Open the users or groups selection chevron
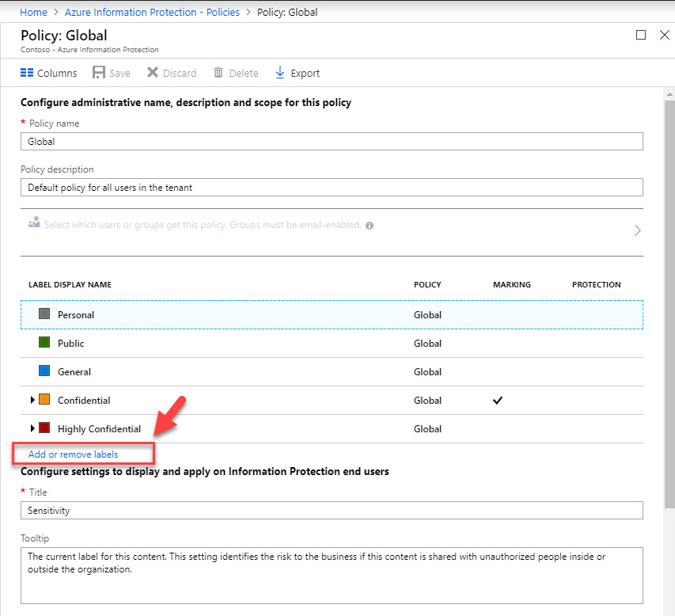The image size is (675, 616). pyautogui.click(x=638, y=230)
